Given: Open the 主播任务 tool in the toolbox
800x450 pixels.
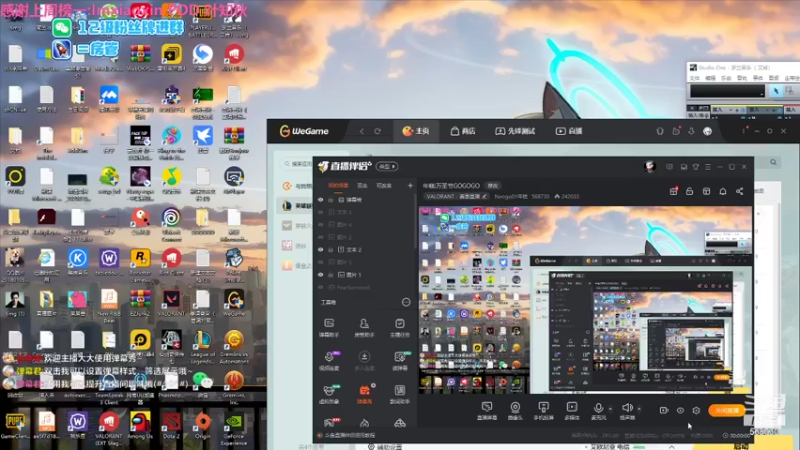Looking at the screenshot, I should [399, 327].
